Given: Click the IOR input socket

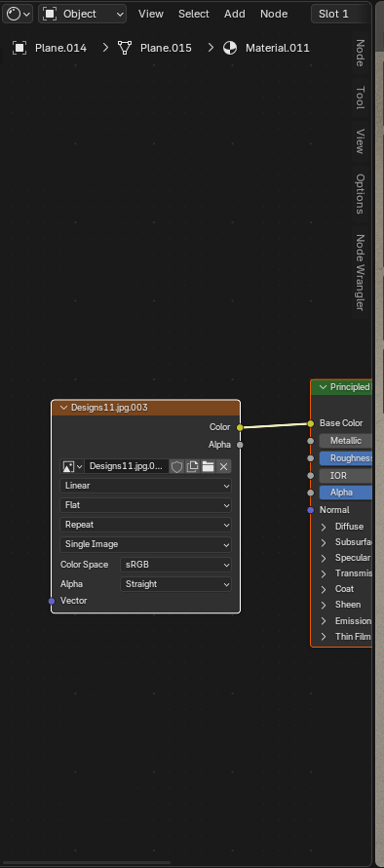Looking at the screenshot, I should (310, 476).
